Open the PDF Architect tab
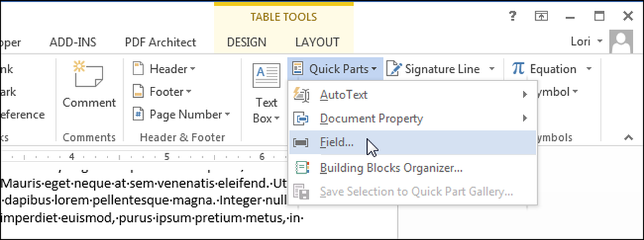The image size is (644, 240). (x=160, y=42)
